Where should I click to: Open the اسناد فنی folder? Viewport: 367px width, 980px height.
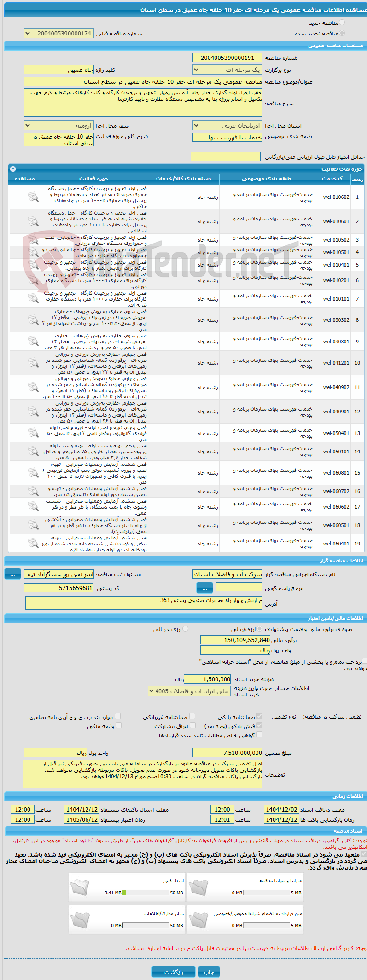(x=80, y=887)
